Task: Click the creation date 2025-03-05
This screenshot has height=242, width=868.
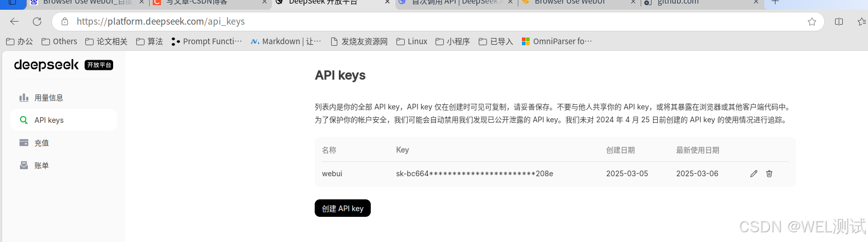Action: click(627, 174)
